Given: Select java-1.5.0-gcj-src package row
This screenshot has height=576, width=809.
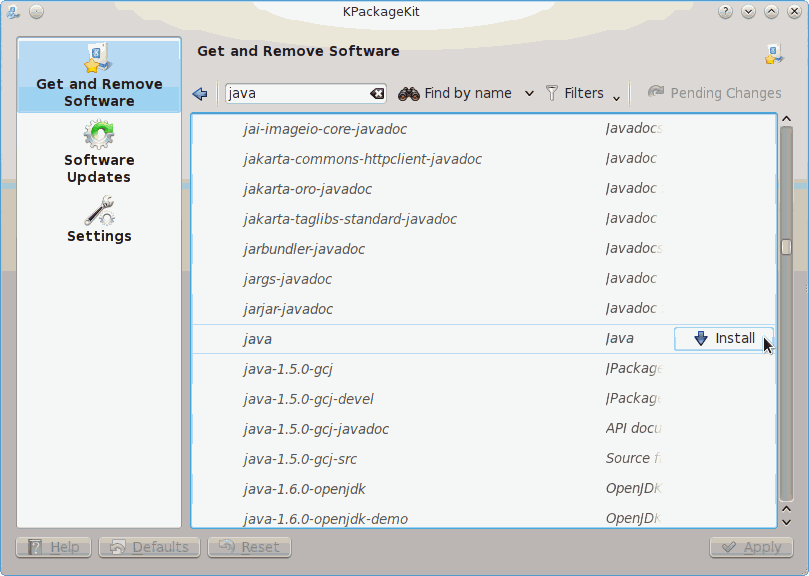Looking at the screenshot, I should point(483,458).
